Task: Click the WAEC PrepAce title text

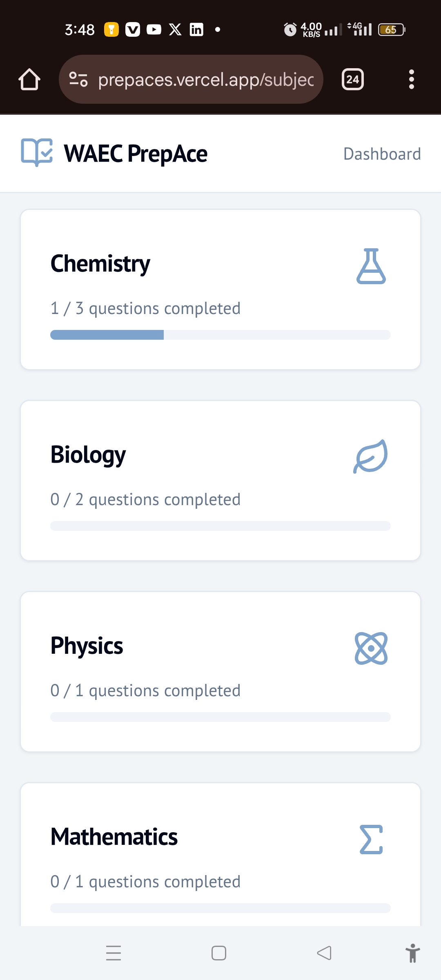Action: [x=136, y=154]
